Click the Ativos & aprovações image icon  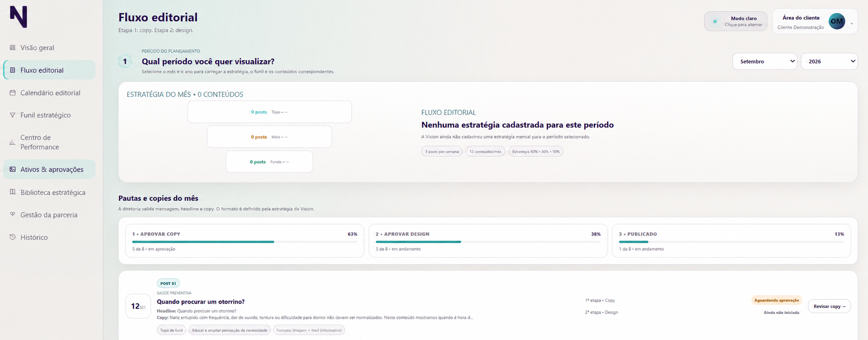point(13,169)
